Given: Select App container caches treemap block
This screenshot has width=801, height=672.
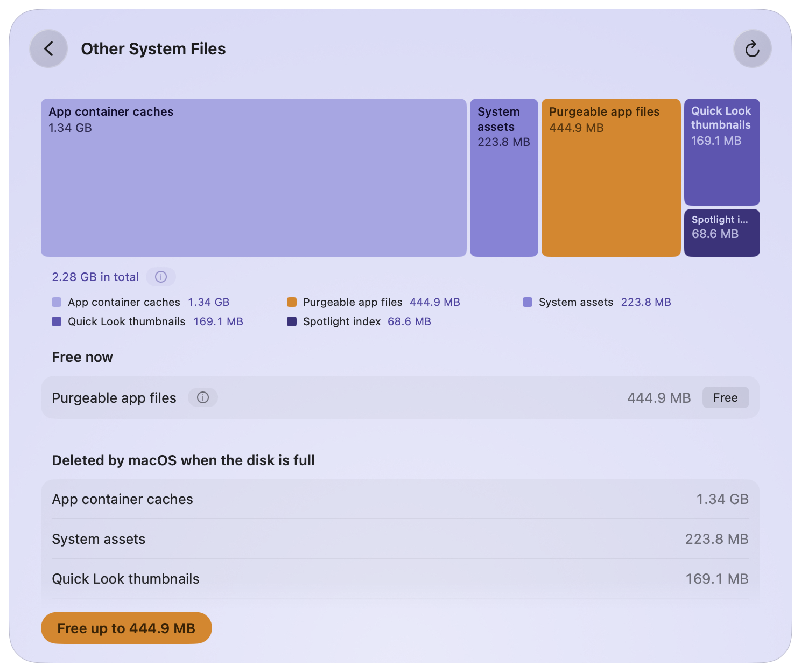Looking at the screenshot, I should [x=254, y=178].
